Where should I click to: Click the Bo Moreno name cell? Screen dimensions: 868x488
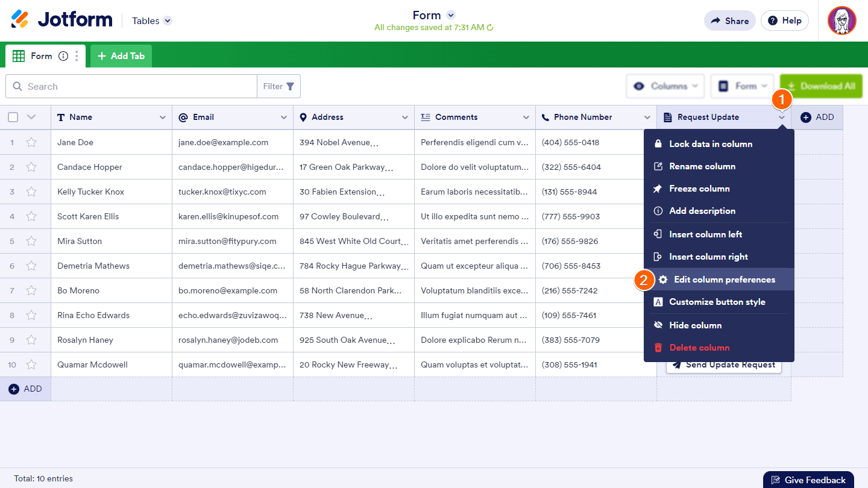point(112,291)
